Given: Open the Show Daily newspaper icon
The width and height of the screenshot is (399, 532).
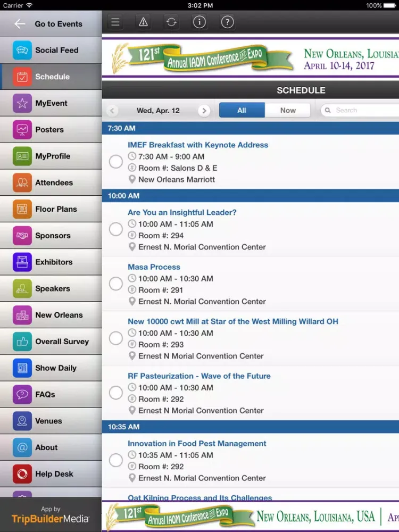Looking at the screenshot, I should click(x=22, y=368).
